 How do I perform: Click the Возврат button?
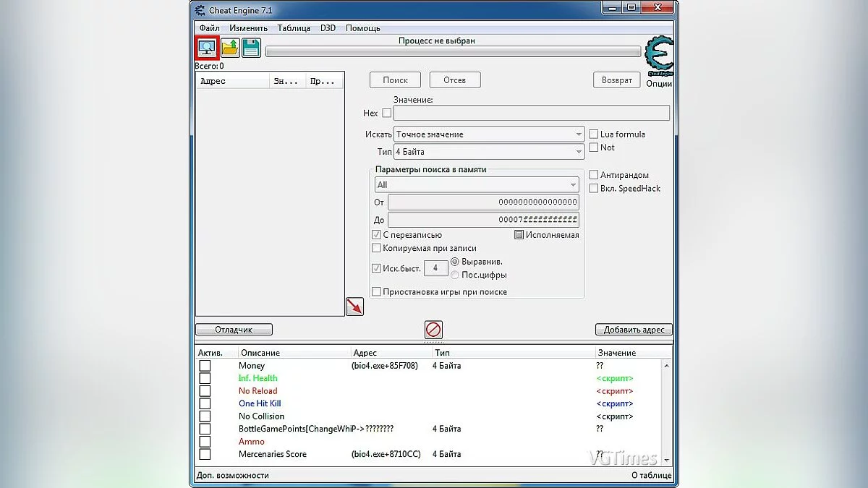[x=617, y=80]
